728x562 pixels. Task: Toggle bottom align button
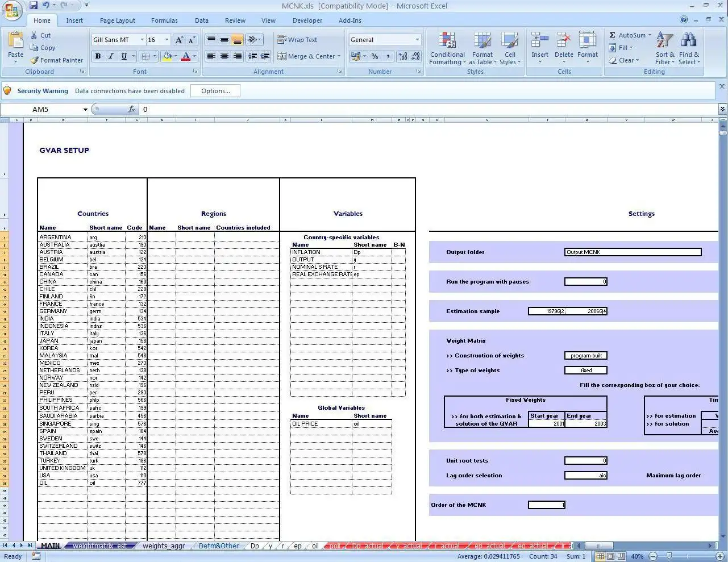coord(238,40)
